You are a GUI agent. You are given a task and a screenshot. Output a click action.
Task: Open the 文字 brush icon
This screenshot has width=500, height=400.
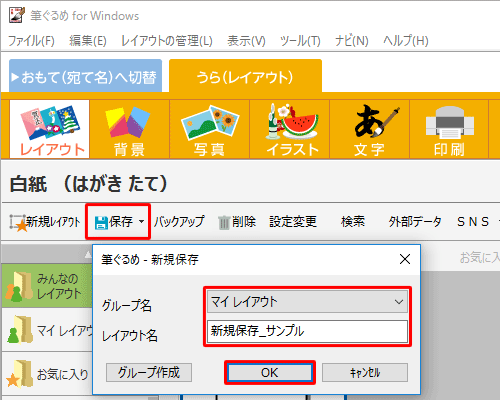369,129
